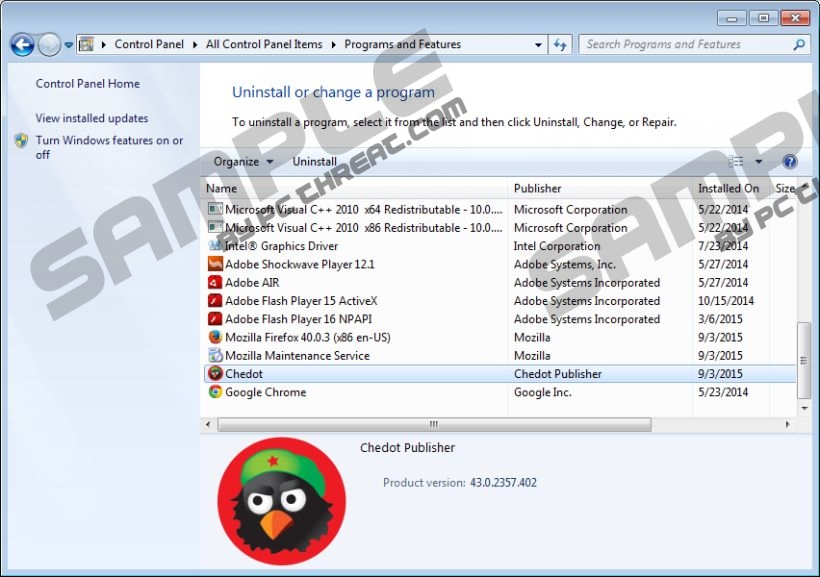Select Adobe Flash Player 15 ActiveX entry
The width and height of the screenshot is (820, 577).
[x=301, y=301]
